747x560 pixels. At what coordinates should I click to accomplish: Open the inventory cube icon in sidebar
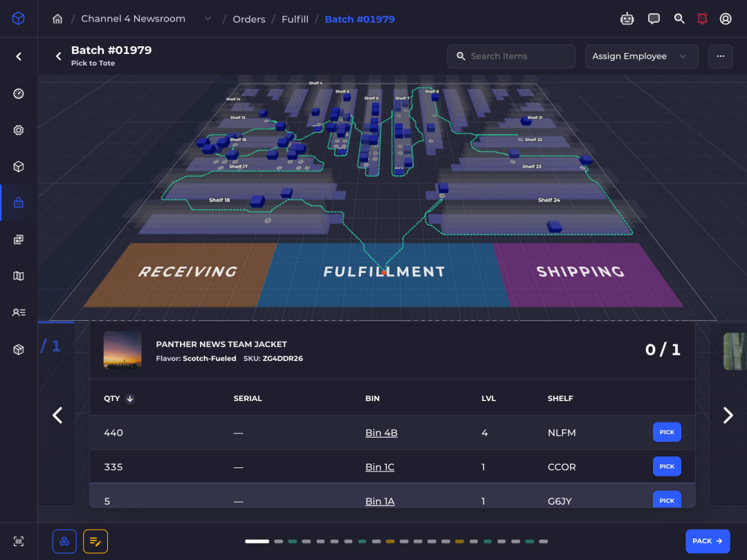pos(19,166)
